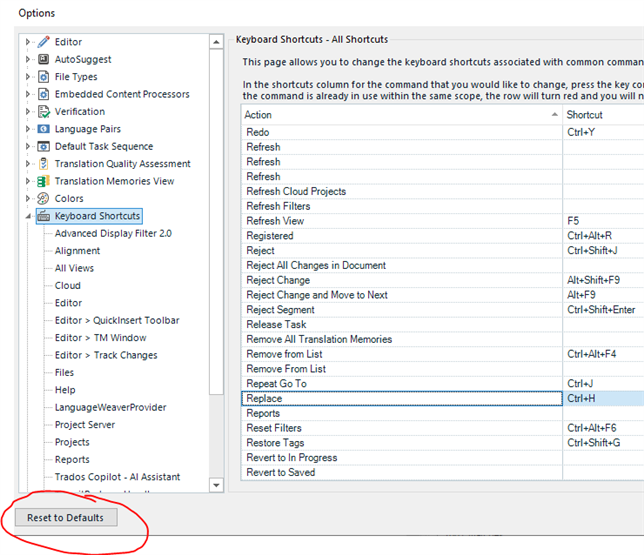
Task: Select Editor under Keyboard Shortcuts
Action: click(69, 303)
